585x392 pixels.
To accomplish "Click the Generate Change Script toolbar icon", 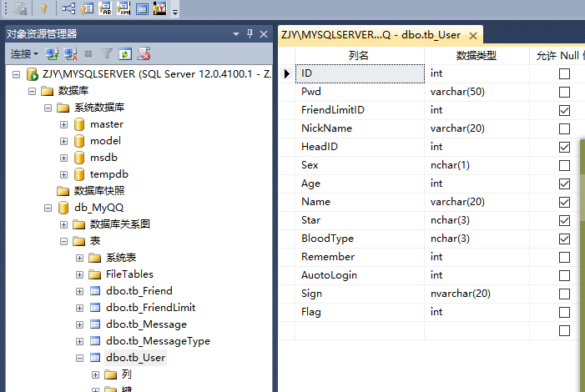I will tap(20, 8).
